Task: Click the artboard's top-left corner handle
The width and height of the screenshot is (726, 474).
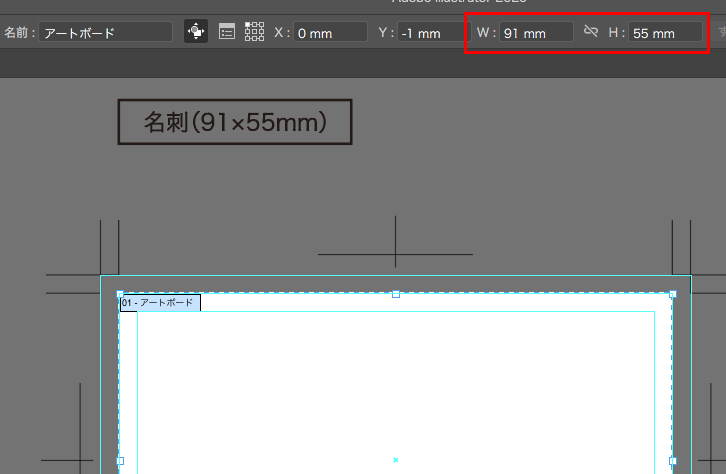Action: 120,294
